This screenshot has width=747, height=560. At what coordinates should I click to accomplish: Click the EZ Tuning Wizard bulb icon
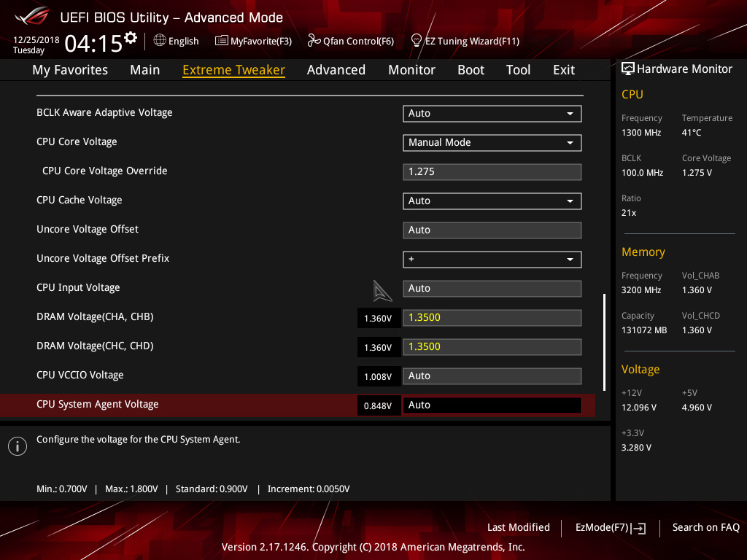tap(416, 41)
